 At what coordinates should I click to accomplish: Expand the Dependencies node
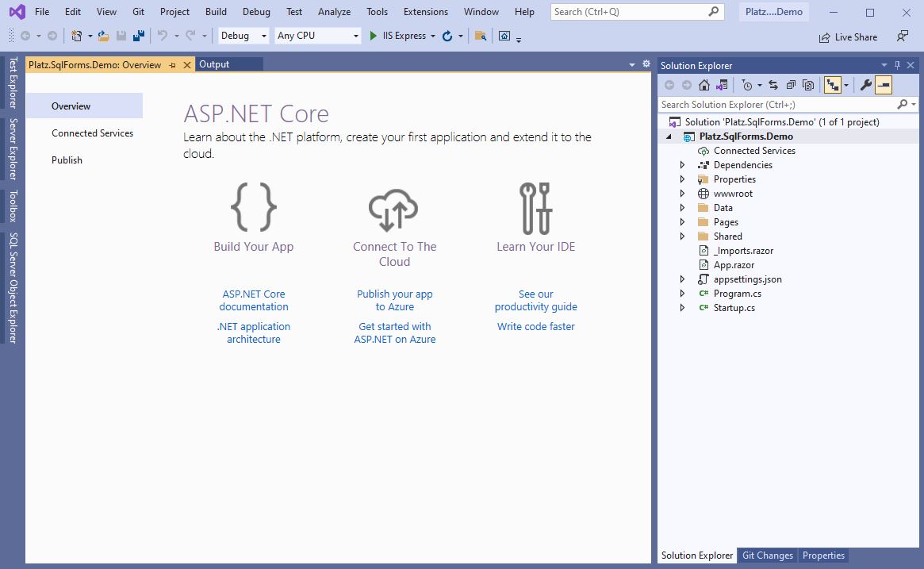(682, 165)
